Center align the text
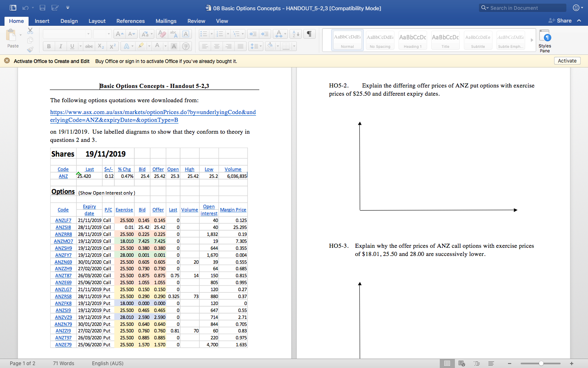Image resolution: width=588 pixels, height=368 pixels. point(217,46)
